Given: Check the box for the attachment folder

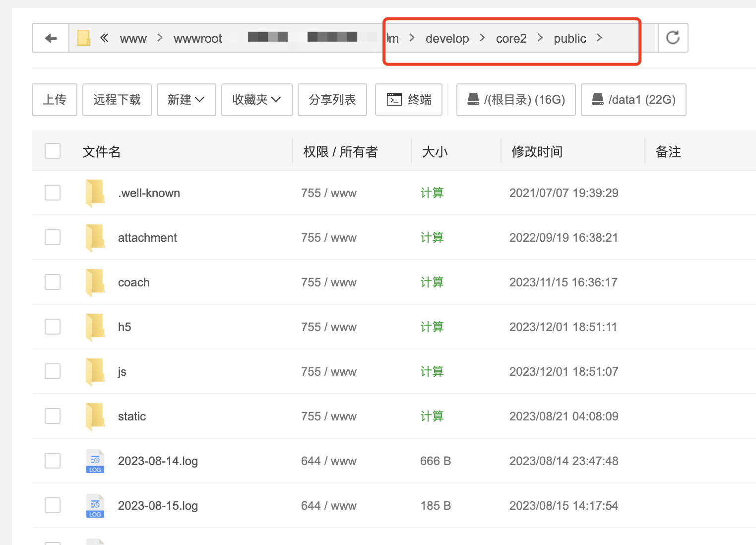Looking at the screenshot, I should pyautogui.click(x=53, y=237).
